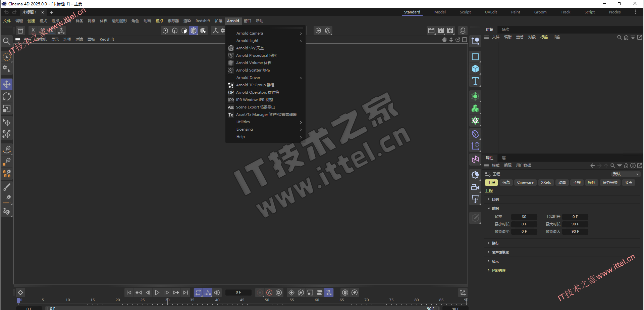Open the Redshift menu in menu bar
644x310 pixels.
[203, 21]
